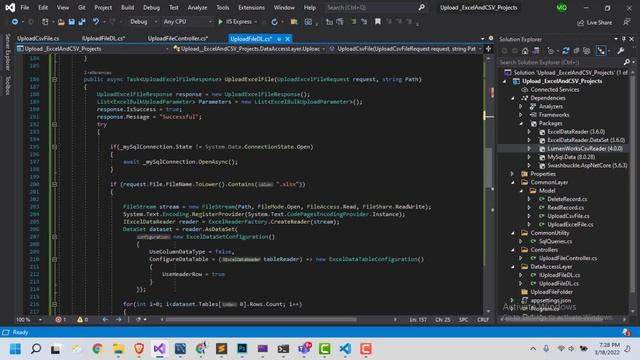640x360 pixels.
Task: Open the Server Explorer side tab
Action: pos(7,52)
